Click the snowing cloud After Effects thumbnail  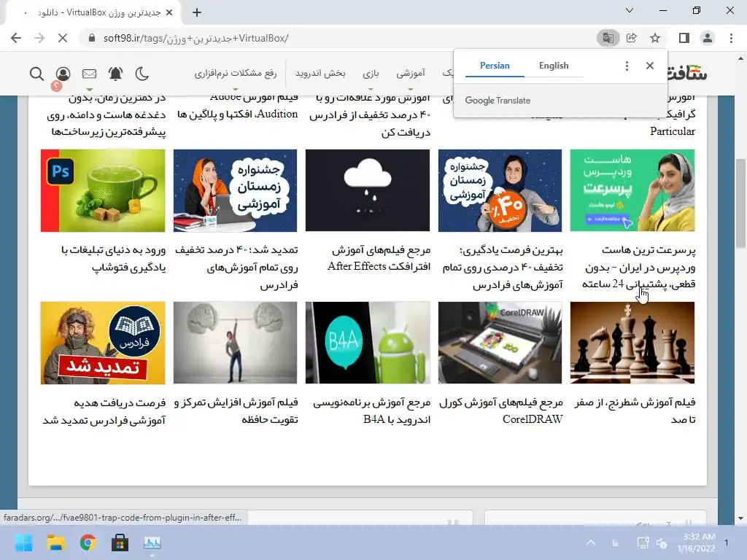click(368, 190)
